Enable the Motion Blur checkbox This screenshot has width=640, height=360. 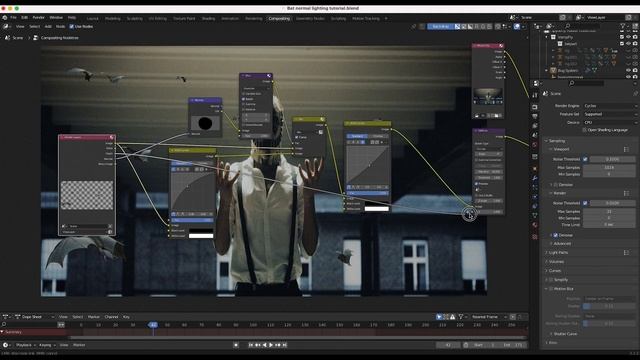click(551, 289)
